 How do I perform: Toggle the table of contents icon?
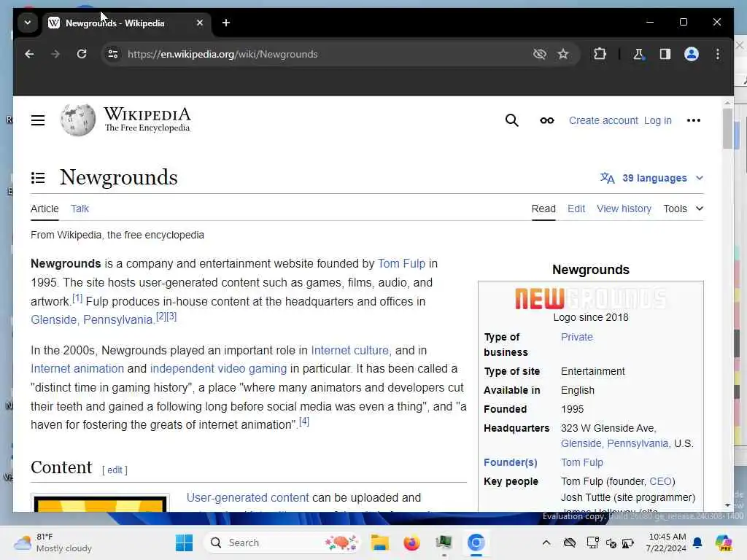pyautogui.click(x=38, y=178)
